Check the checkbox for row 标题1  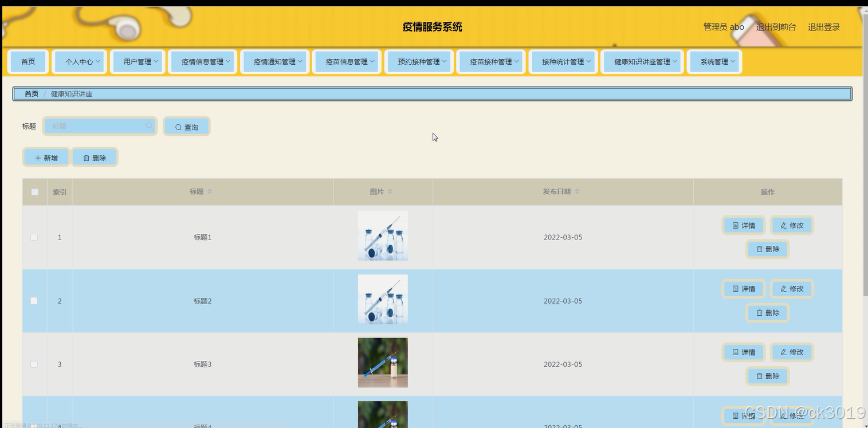34,237
